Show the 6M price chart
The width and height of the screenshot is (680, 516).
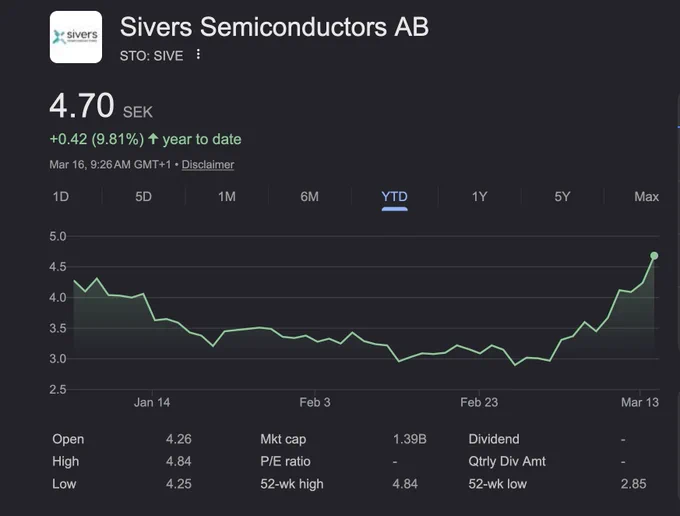click(310, 197)
